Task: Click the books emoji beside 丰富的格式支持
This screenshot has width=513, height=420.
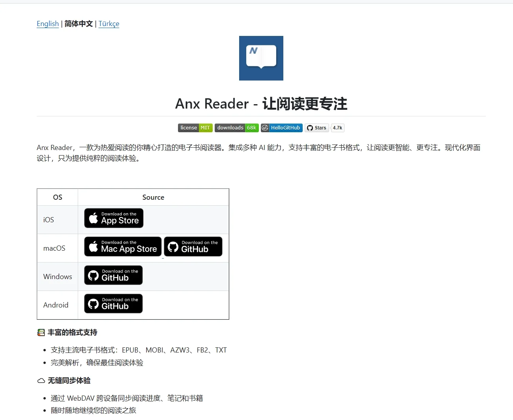Action: [x=41, y=332]
